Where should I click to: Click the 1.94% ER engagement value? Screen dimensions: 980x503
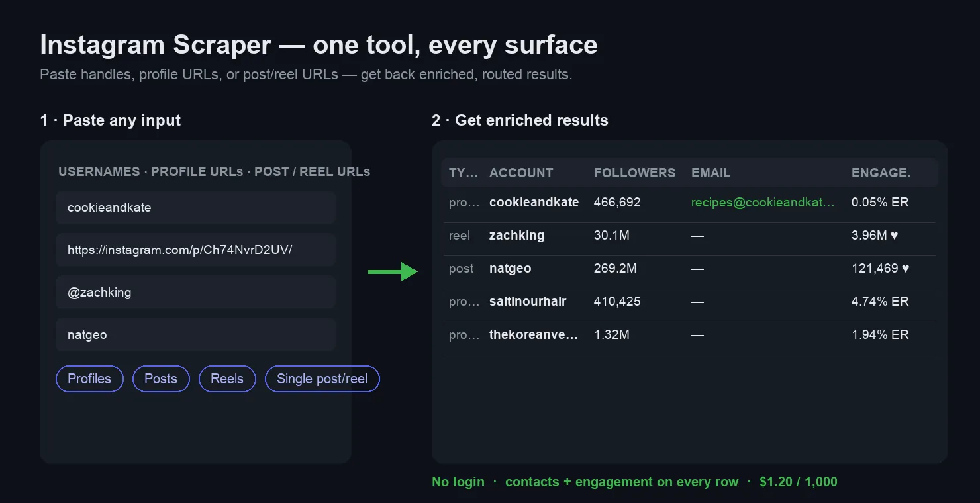(880, 334)
